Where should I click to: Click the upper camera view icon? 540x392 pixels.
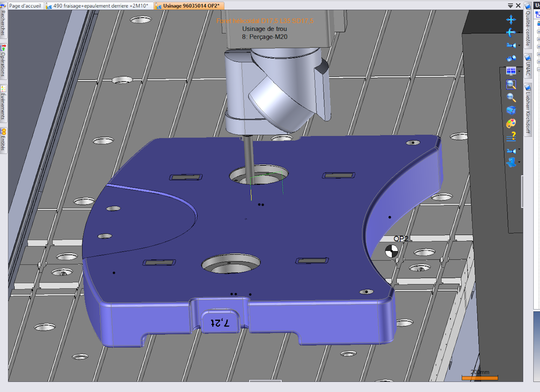pos(511,45)
